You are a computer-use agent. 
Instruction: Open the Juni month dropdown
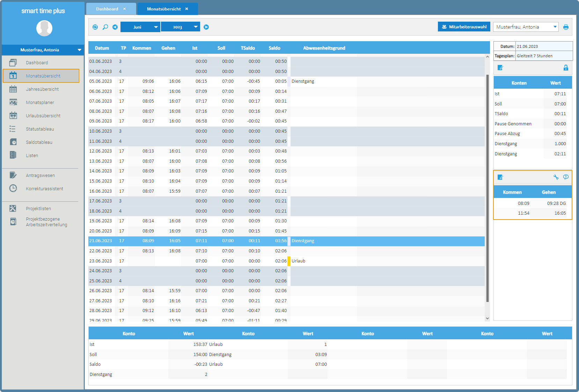[140, 27]
